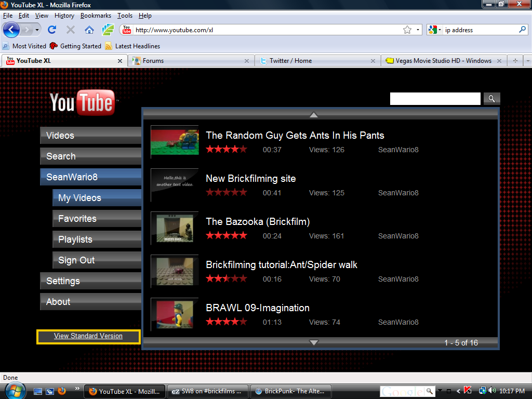Click the green feed toolbar icon

(108, 30)
